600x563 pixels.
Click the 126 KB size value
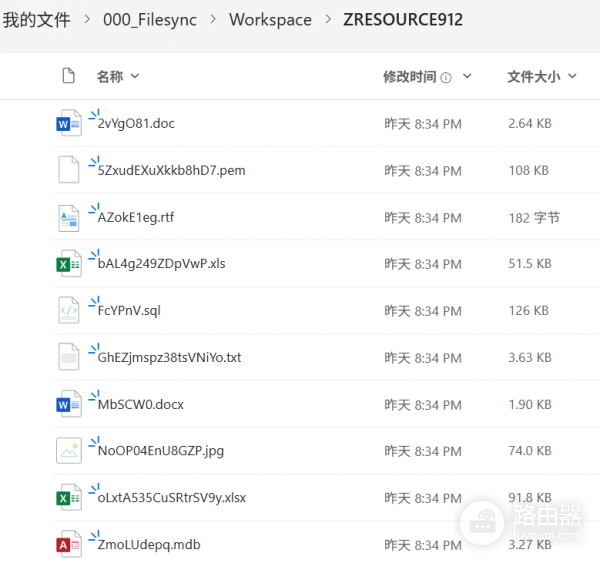(x=528, y=310)
